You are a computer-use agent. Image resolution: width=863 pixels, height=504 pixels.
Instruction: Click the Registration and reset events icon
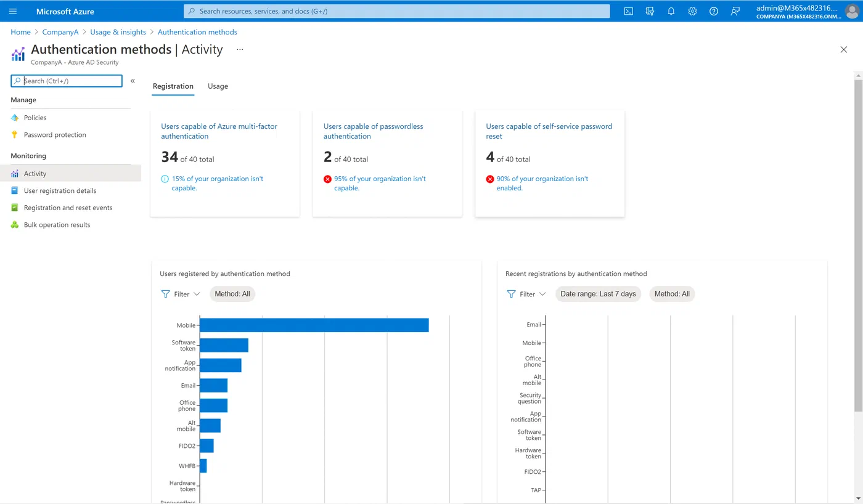tap(15, 208)
